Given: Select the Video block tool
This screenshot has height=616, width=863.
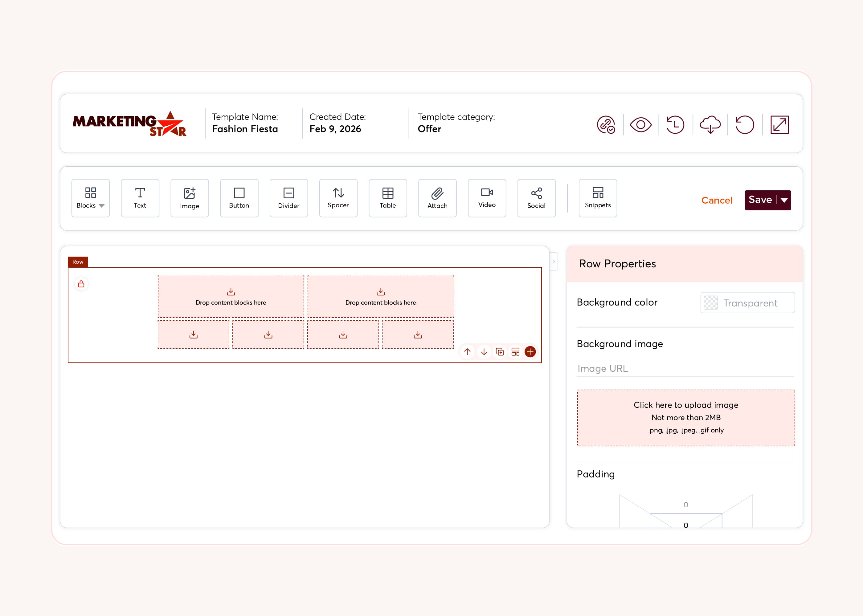Looking at the screenshot, I should pos(487,198).
